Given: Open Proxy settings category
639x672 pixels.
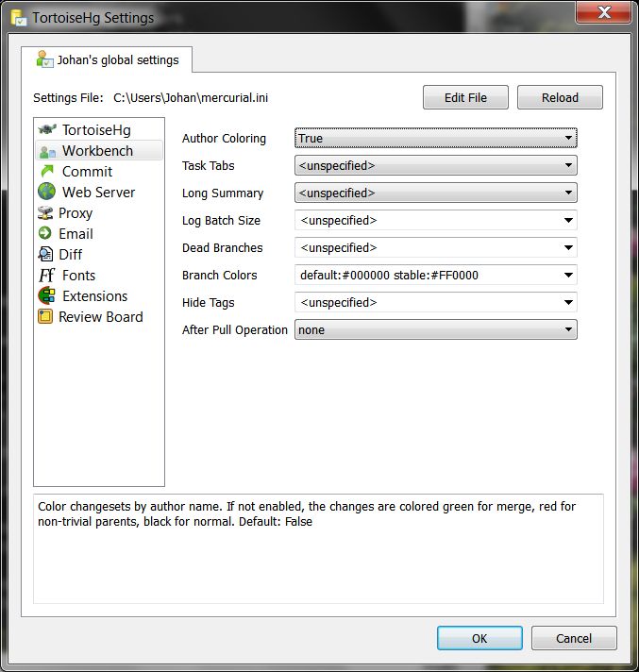Looking at the screenshot, I should 99,213.
